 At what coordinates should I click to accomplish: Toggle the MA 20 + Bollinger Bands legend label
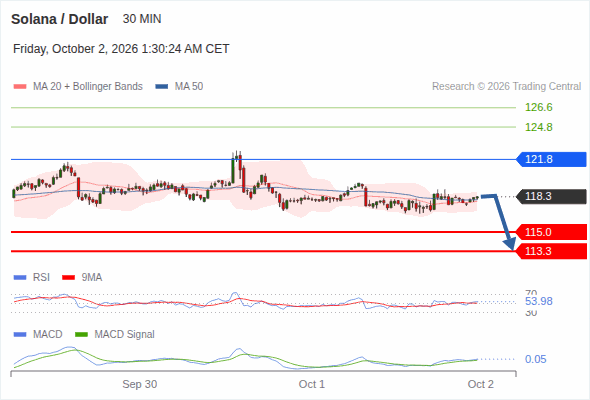[88, 87]
